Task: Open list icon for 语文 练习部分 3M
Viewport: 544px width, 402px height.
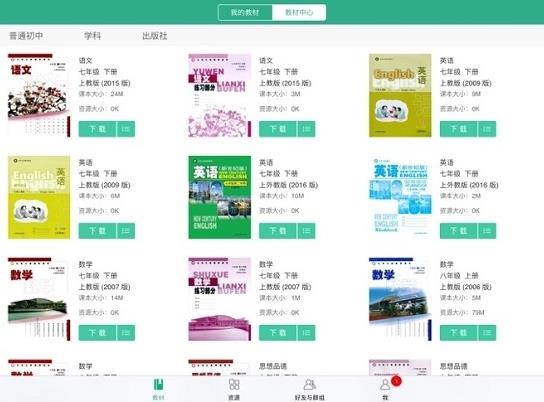Action: coord(306,129)
